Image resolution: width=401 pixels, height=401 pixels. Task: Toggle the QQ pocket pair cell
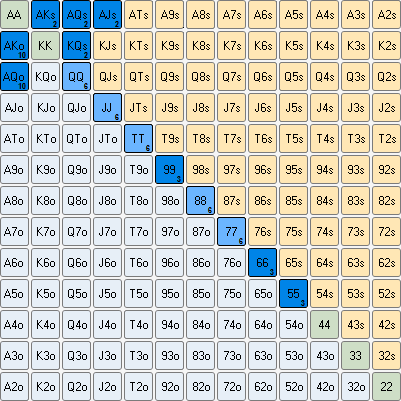pos(76,77)
